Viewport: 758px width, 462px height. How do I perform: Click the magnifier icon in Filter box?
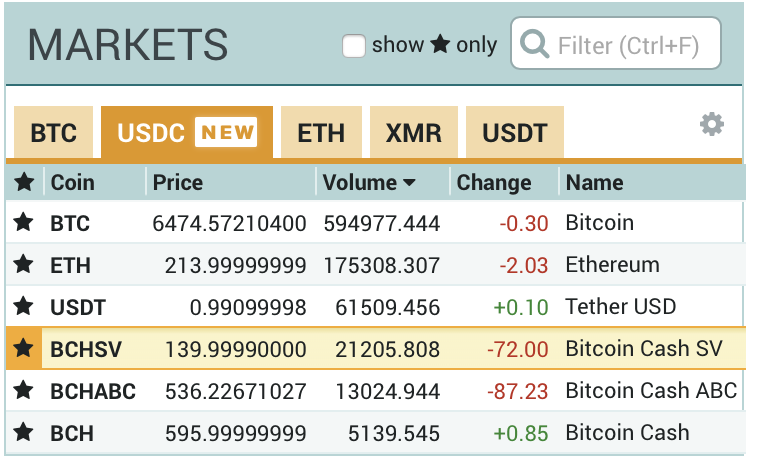point(534,44)
